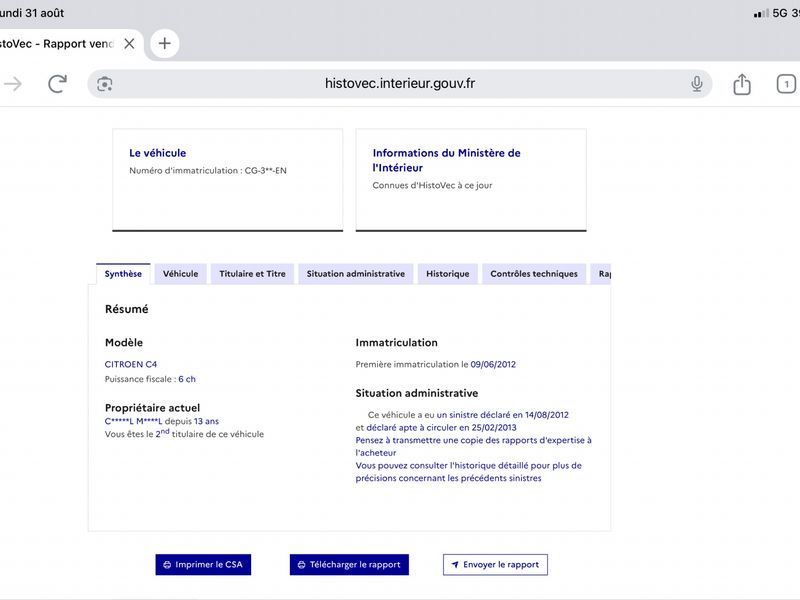
Task: Open the share sheet icon
Action: pos(742,84)
